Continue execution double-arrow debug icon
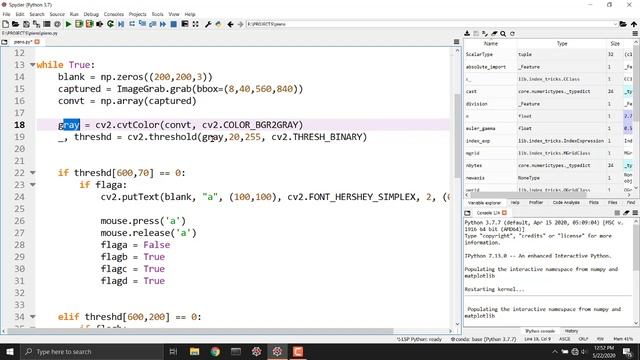The width and height of the screenshot is (640, 360). click(163, 24)
